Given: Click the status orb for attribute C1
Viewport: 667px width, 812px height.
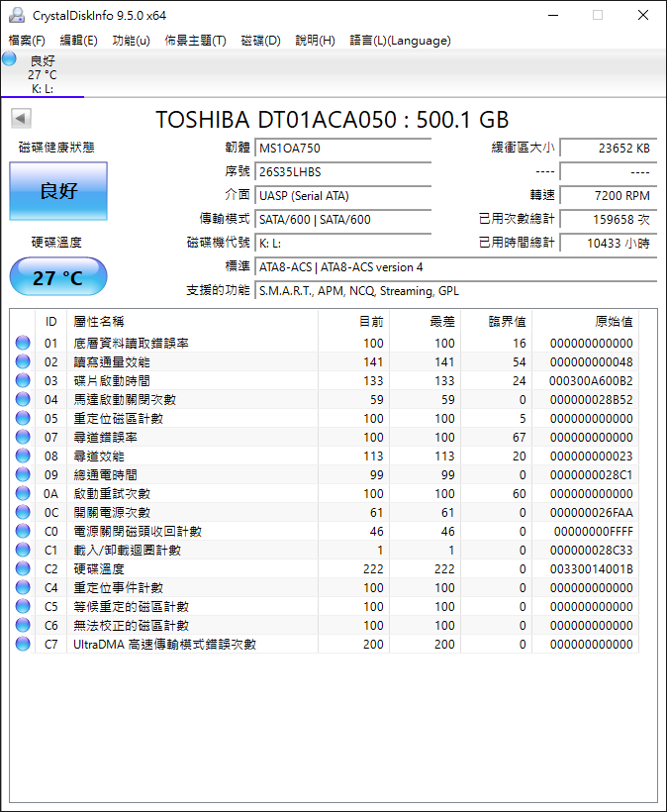Looking at the screenshot, I should pyautogui.click(x=23, y=550).
